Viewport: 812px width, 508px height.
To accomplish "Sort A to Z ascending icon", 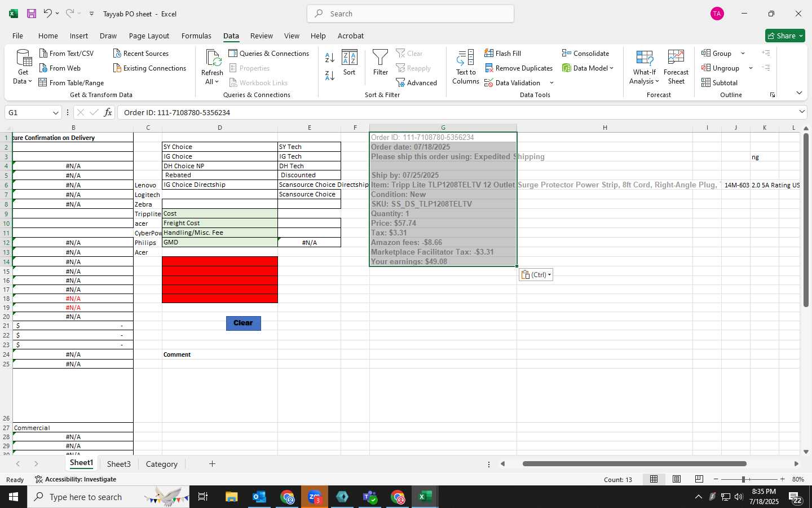I will pos(330,57).
